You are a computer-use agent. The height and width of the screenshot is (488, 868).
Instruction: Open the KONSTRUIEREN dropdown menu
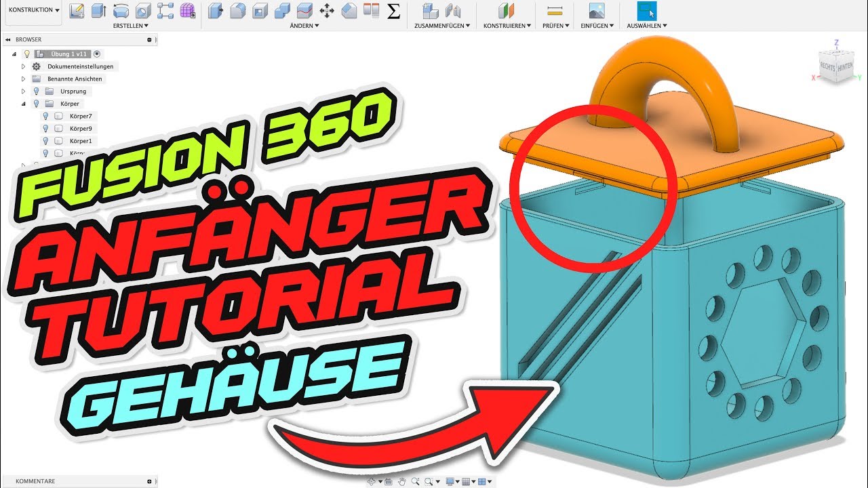(507, 26)
